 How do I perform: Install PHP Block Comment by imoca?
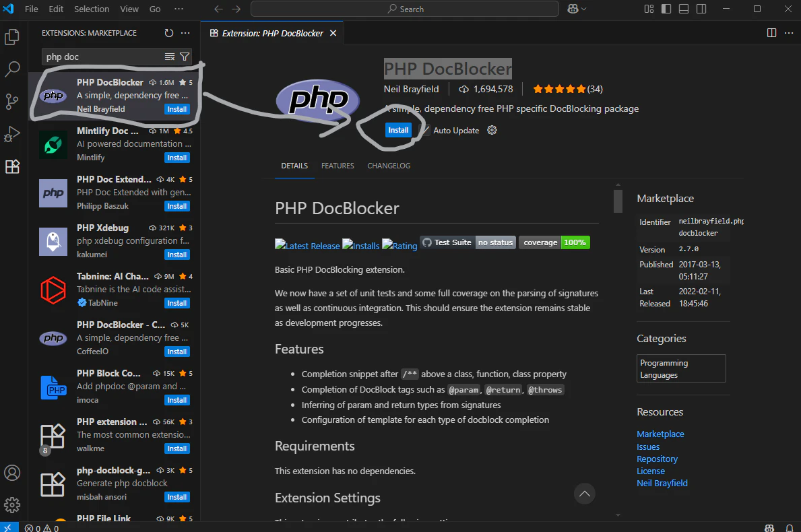177,400
